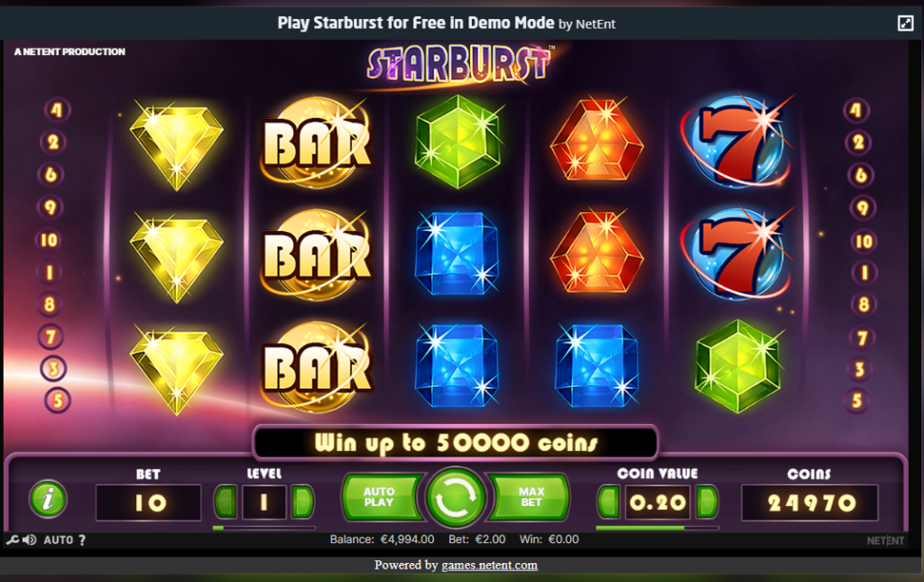Expand the game to fullscreen
Viewport: 924px width, 582px height.
tap(905, 23)
